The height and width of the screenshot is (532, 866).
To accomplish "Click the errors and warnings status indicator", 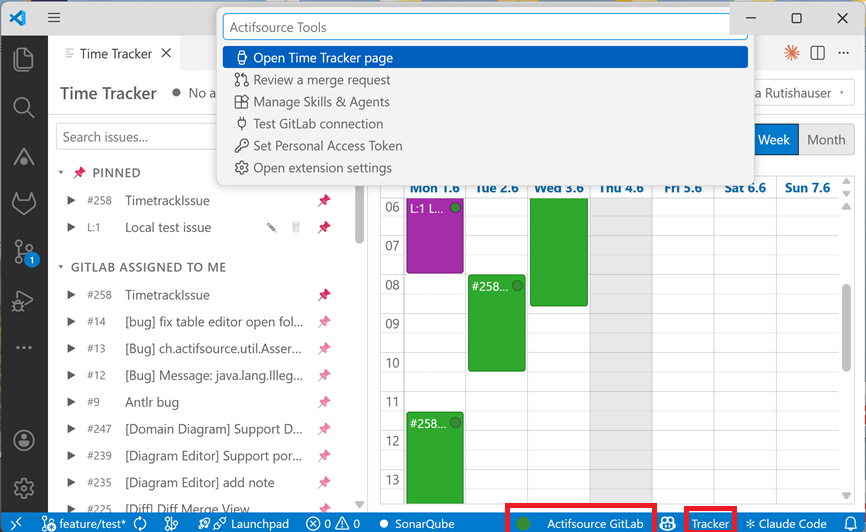I will click(x=333, y=523).
